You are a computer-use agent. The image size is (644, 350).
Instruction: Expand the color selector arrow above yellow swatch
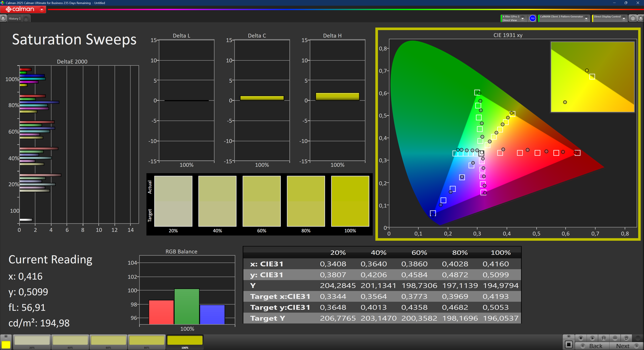click(x=6, y=336)
